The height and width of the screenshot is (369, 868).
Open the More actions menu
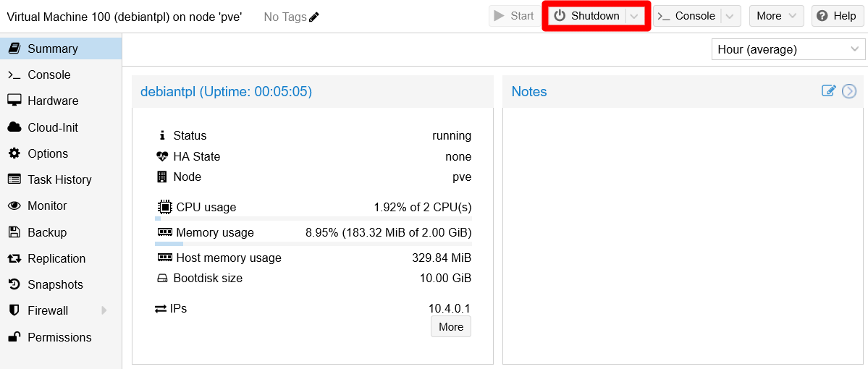coord(776,16)
